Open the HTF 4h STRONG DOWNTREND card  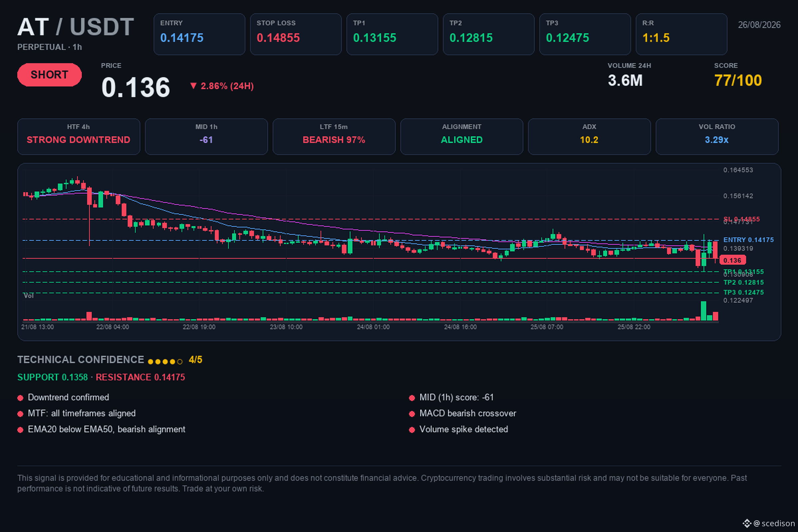(79, 136)
